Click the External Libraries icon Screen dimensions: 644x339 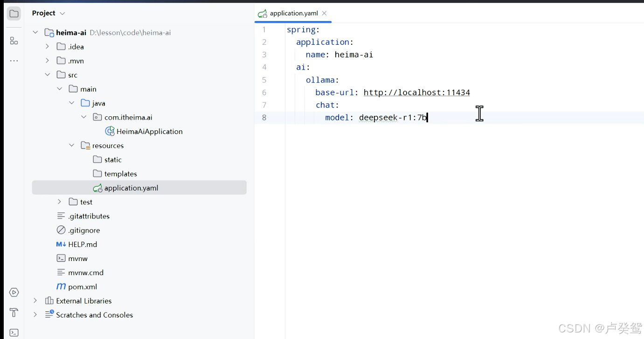pyautogui.click(x=49, y=301)
